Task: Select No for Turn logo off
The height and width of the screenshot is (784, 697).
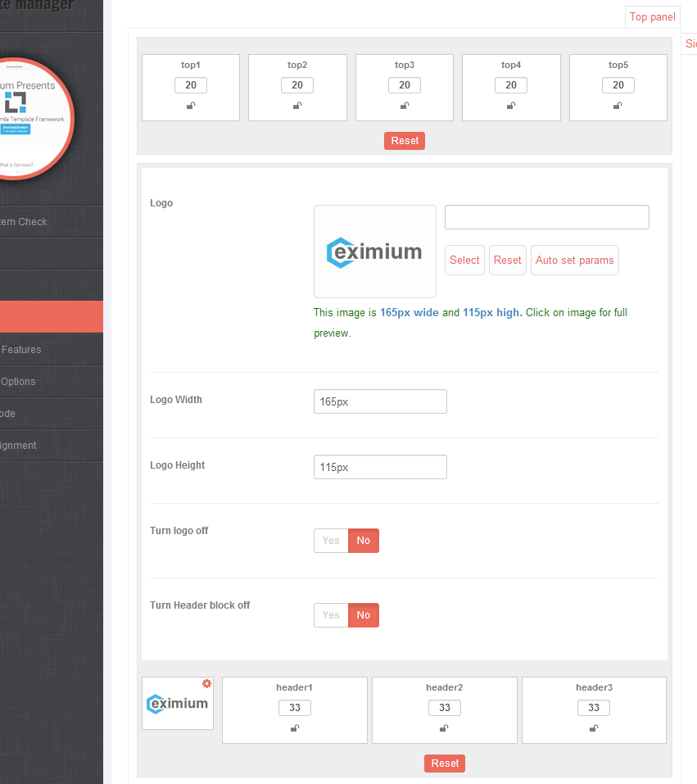Action: point(364,541)
